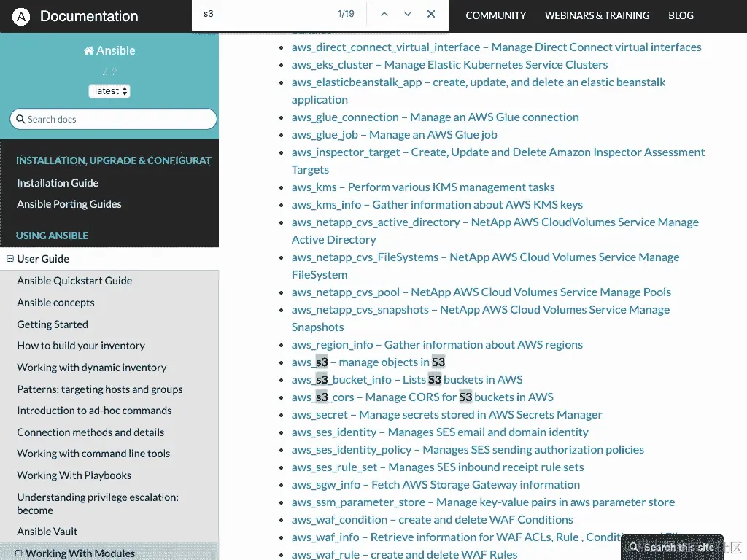This screenshot has height=560, width=747.
Task: Click Search this site button
Action: coord(672,547)
